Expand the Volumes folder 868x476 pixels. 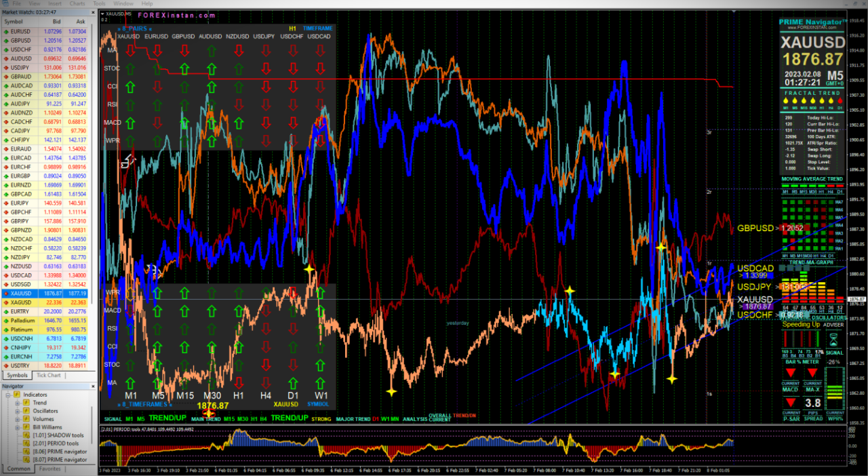click(17, 418)
